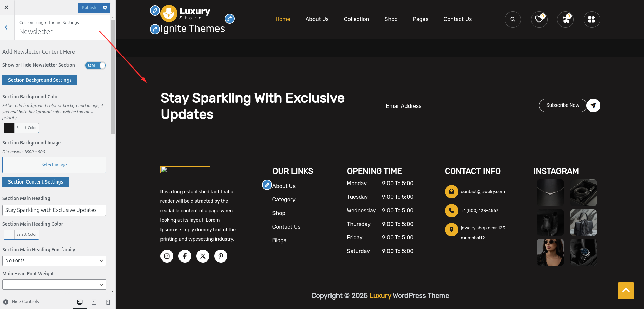Click the search icon in header
The width and height of the screenshot is (644, 309).
click(x=513, y=19)
